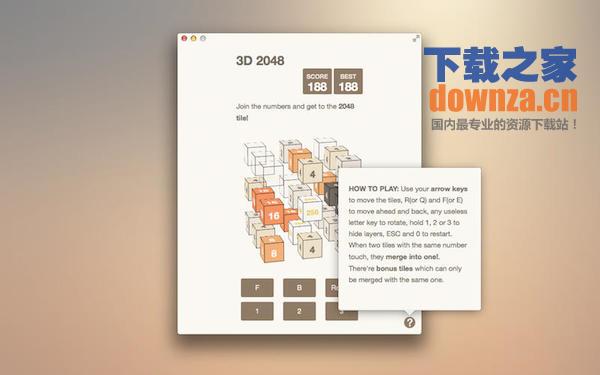Click the HOW TO PLAY heading in the popover
The height and width of the screenshot is (375, 600).
tap(373, 189)
